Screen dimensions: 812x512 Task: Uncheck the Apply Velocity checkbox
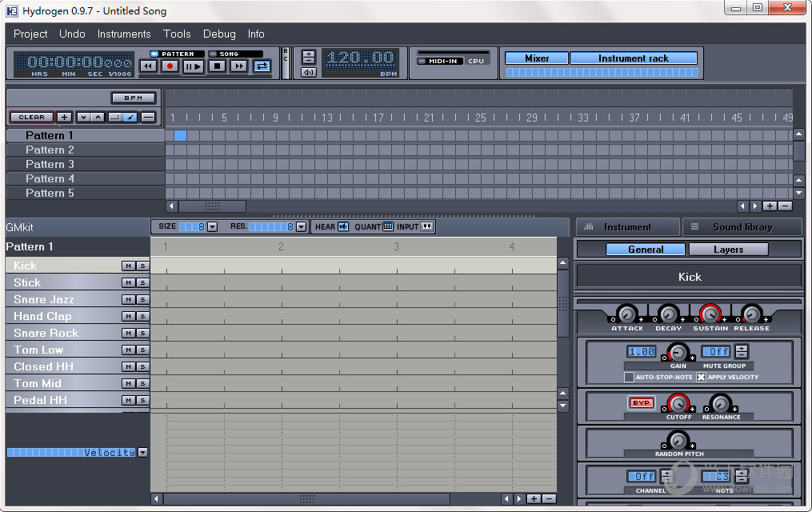702,377
